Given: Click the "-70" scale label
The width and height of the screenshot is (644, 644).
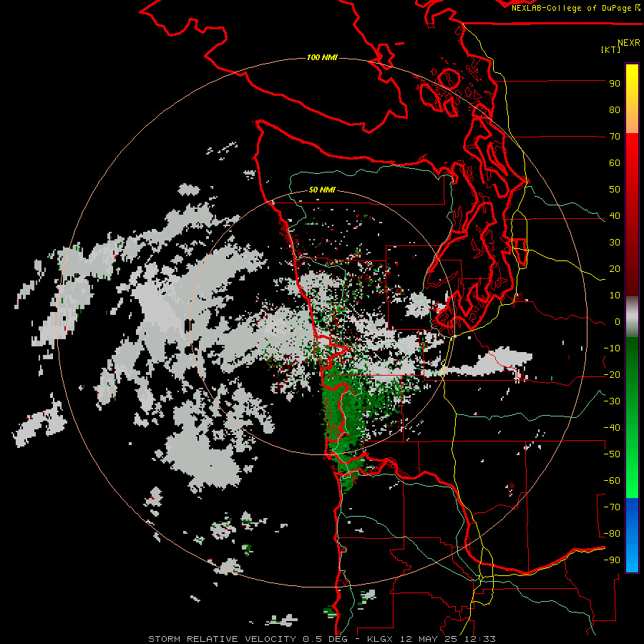Looking at the screenshot, I should 612,507.
